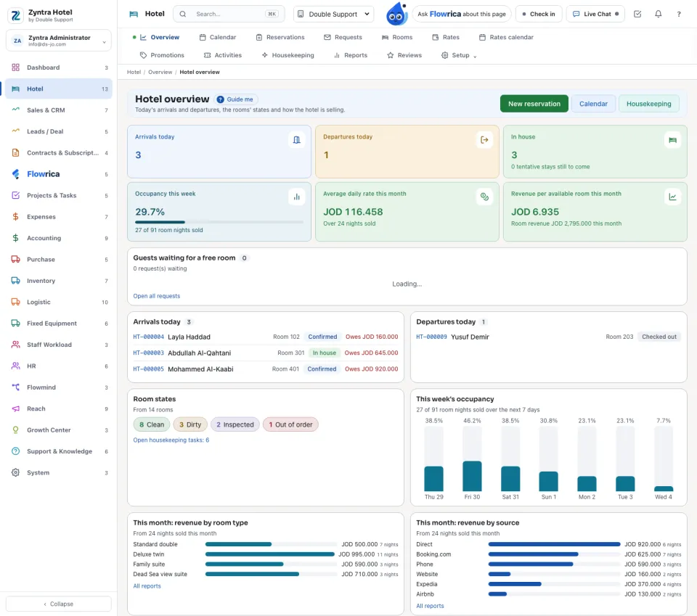697x616 pixels.
Task: Expand the Zyntra Administrator account menu
Action: 59,41
